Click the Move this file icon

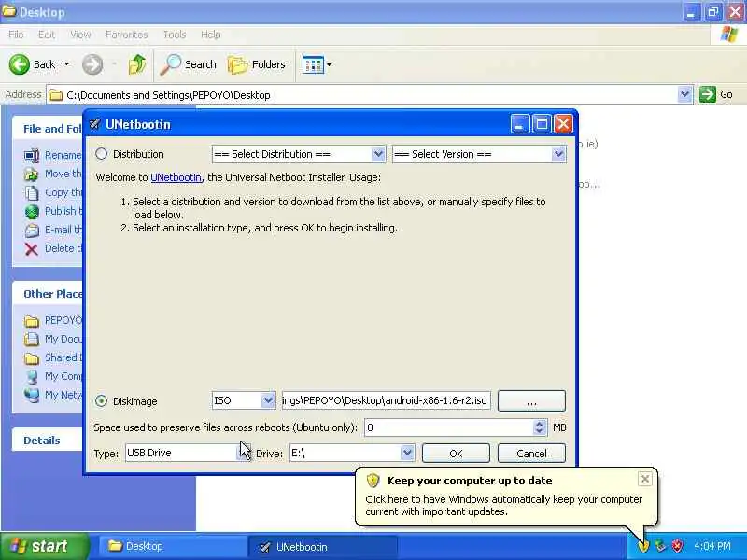[x=32, y=174]
